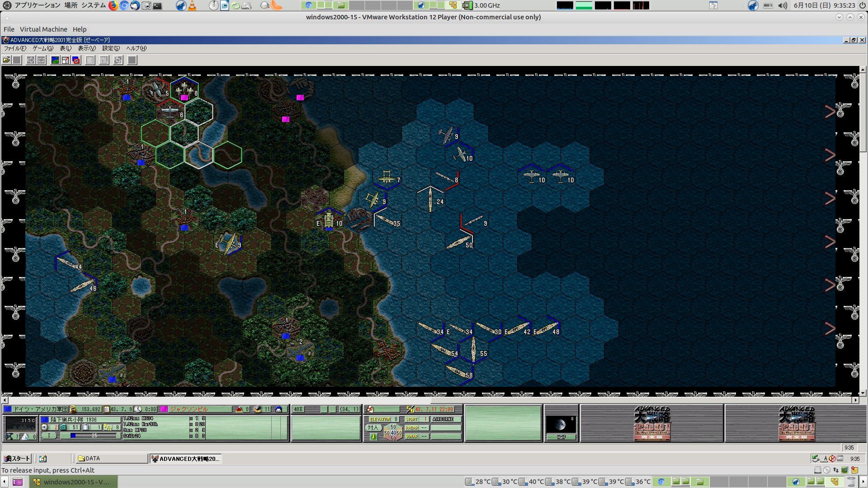Click the unit organization toolbar icon

point(118,60)
